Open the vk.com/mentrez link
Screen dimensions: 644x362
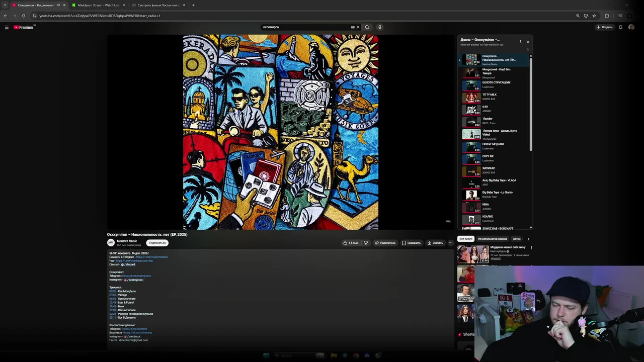pos(138,332)
